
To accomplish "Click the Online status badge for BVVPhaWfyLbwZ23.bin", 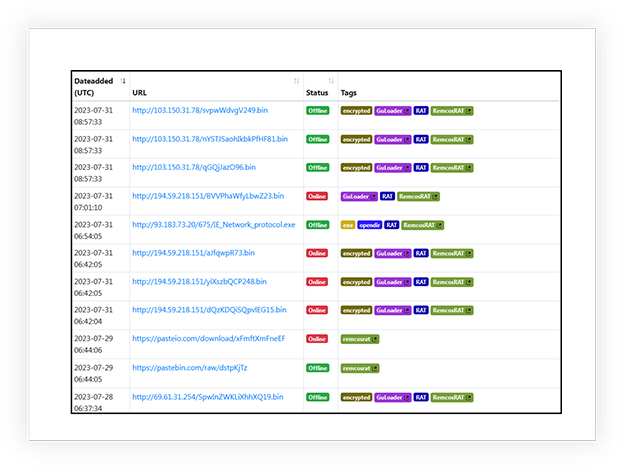I will (x=317, y=197).
